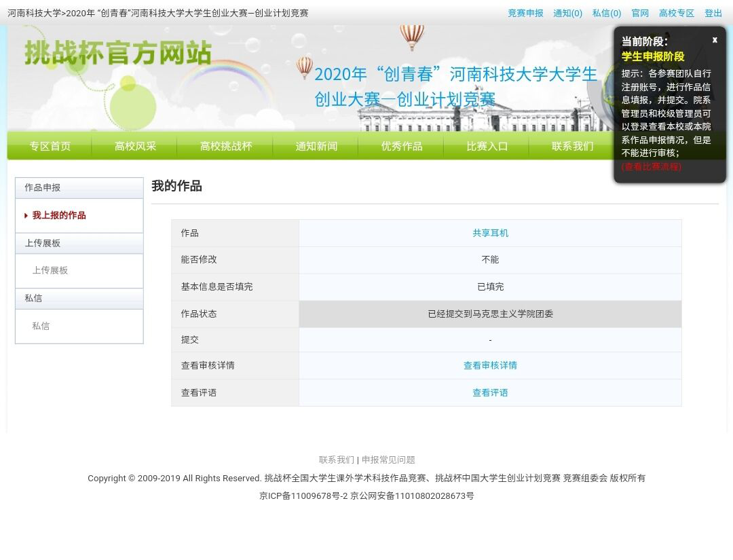Click the banner competition title text
Screen dimensions: 733x560
click(x=455, y=86)
